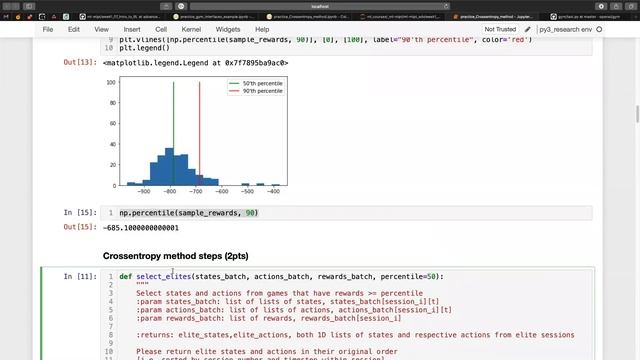Switch to practice_Crossentropy_method Colab tab
640x360 pixels.
[x=307, y=17]
